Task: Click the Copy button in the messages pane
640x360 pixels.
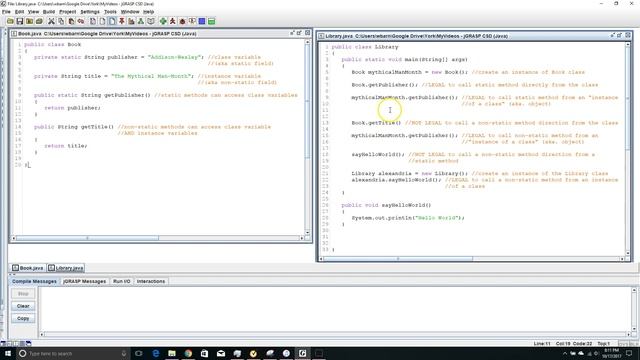Action: pos(23,318)
